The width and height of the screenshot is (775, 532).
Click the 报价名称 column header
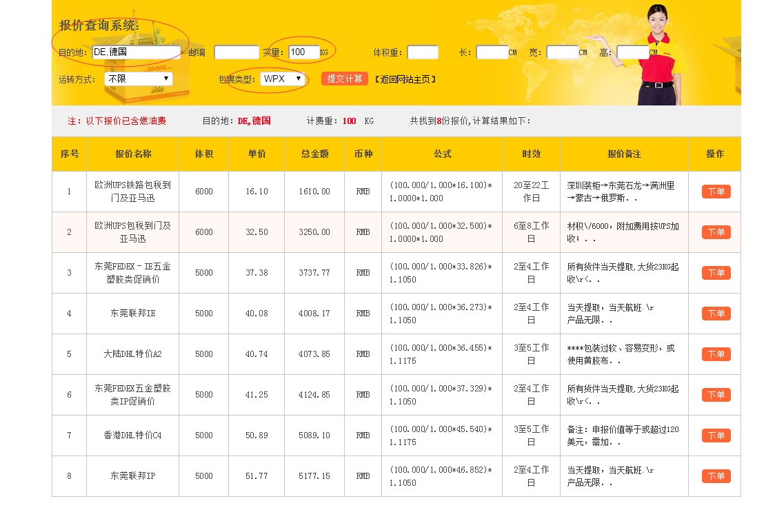coord(133,154)
